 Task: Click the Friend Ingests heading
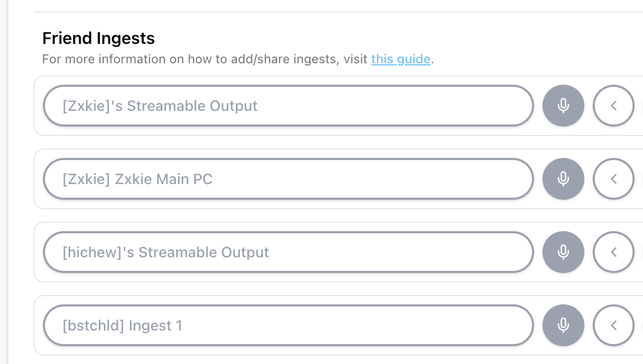[x=98, y=38]
